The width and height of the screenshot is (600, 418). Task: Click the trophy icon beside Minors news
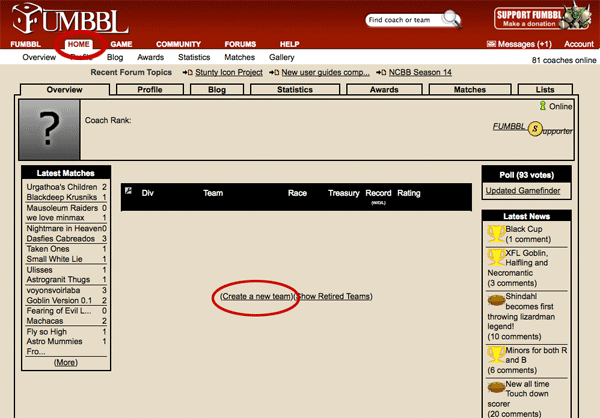[496, 354]
